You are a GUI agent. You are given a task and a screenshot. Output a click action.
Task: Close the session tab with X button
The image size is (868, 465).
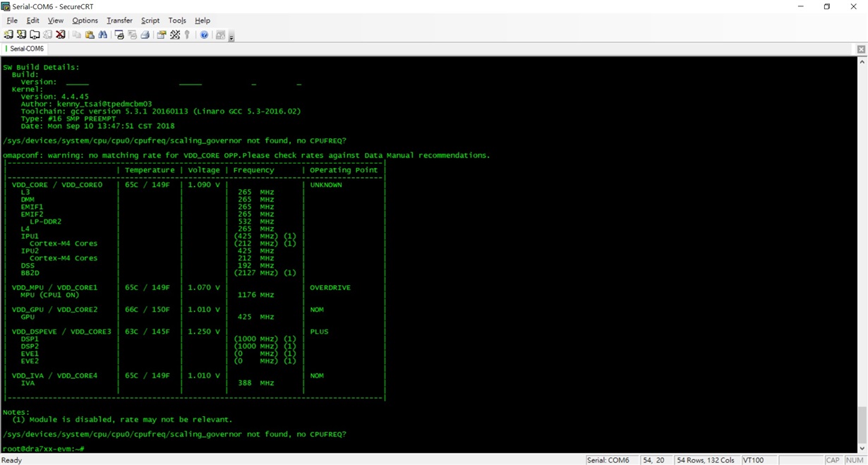click(x=861, y=49)
